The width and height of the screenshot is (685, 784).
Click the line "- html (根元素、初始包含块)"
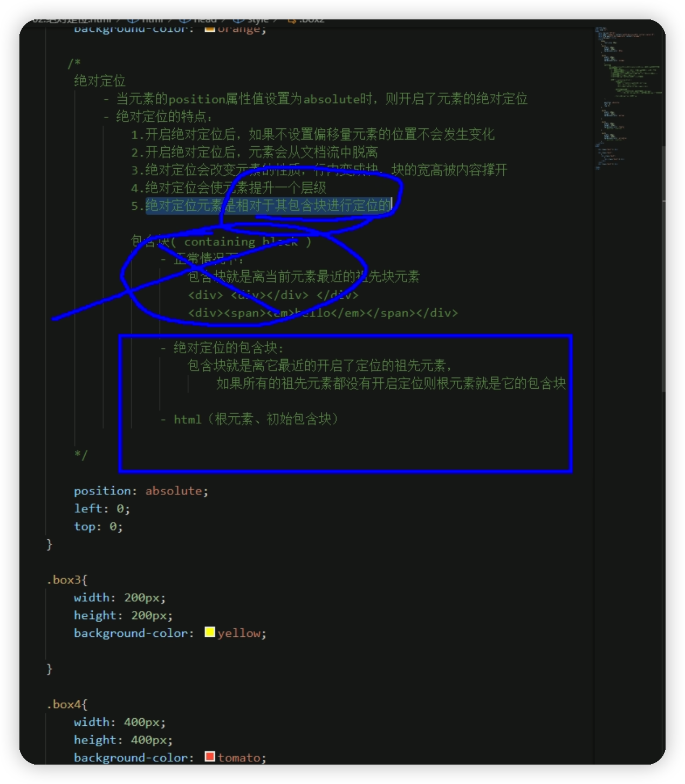pos(249,419)
